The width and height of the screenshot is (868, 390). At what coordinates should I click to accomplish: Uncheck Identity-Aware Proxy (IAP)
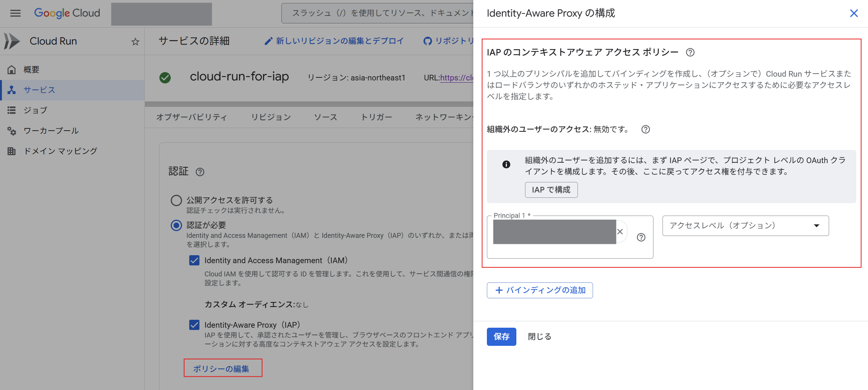pos(194,325)
